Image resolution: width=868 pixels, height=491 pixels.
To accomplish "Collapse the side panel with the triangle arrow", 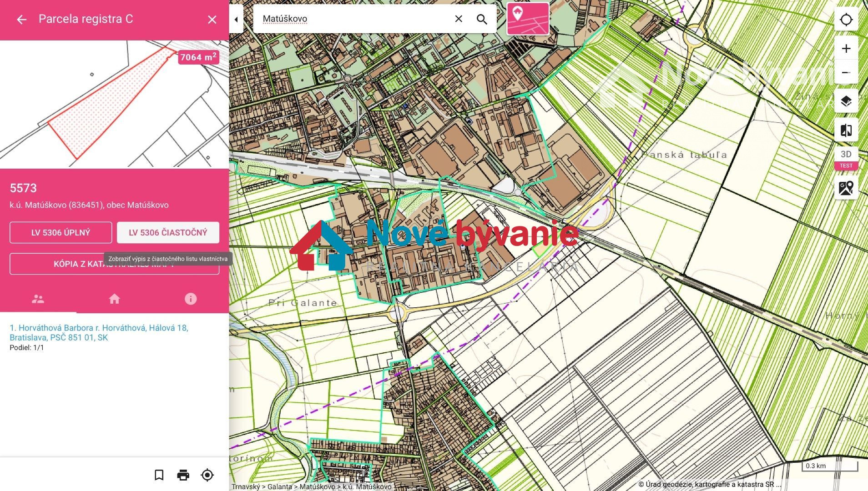I will [236, 20].
